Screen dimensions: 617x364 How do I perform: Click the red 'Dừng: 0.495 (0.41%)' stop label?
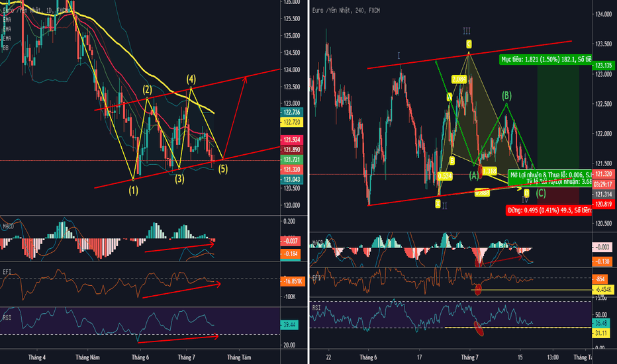[549, 210]
